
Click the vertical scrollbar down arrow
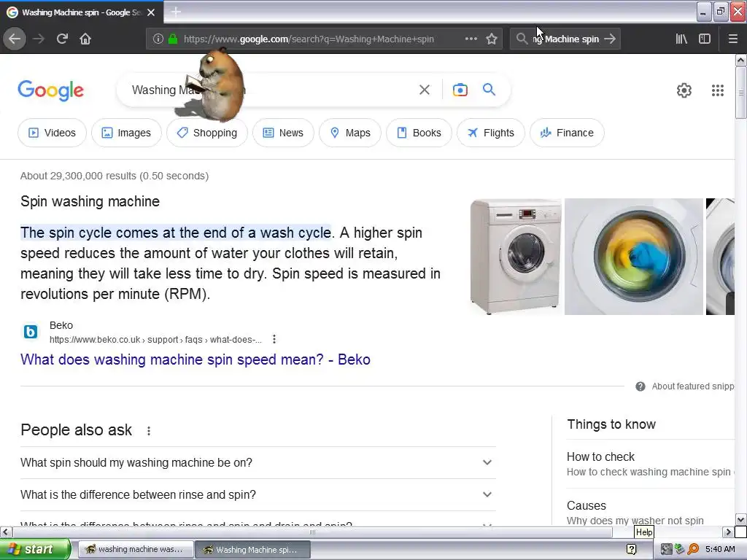(741, 519)
